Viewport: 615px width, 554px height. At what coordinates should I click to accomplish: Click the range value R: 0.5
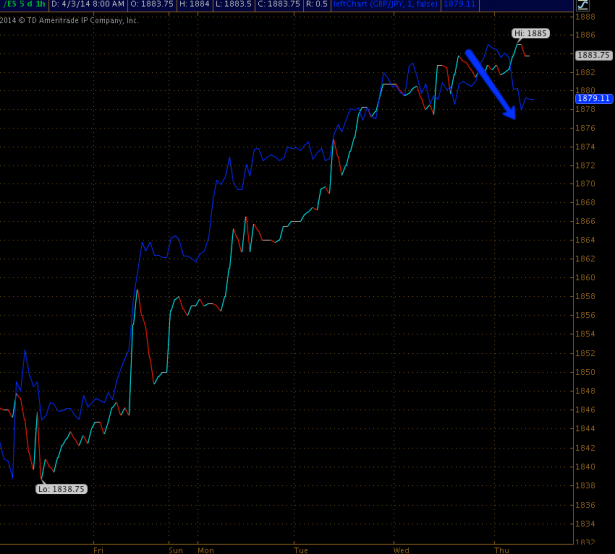point(317,5)
